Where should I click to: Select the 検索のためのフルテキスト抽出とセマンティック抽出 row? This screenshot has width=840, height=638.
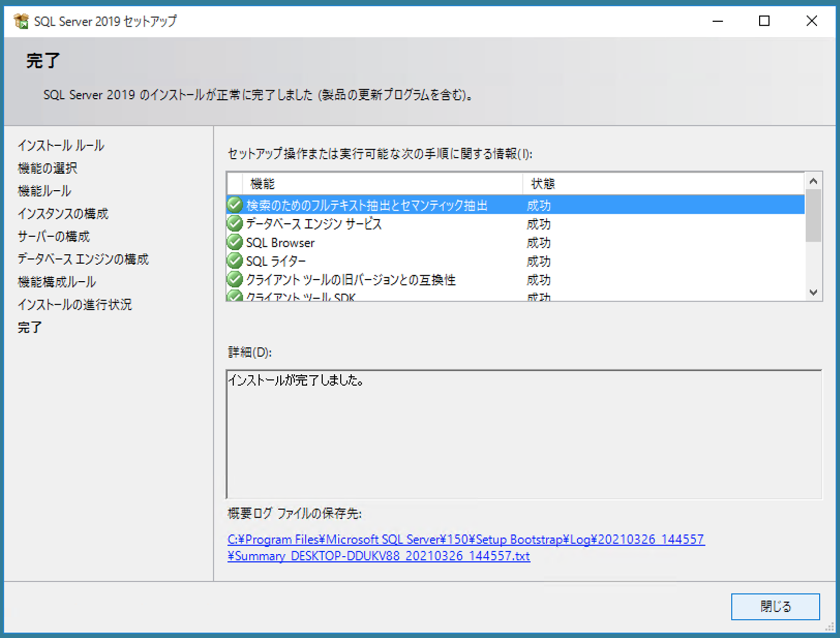[x=516, y=205]
